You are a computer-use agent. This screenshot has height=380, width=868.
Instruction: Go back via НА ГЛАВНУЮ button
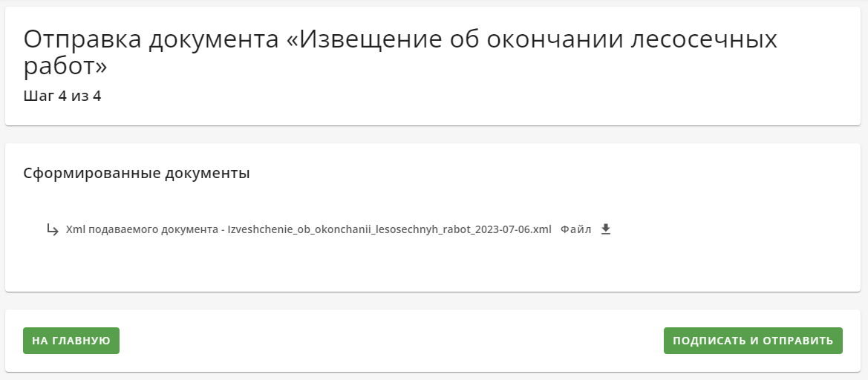click(71, 341)
